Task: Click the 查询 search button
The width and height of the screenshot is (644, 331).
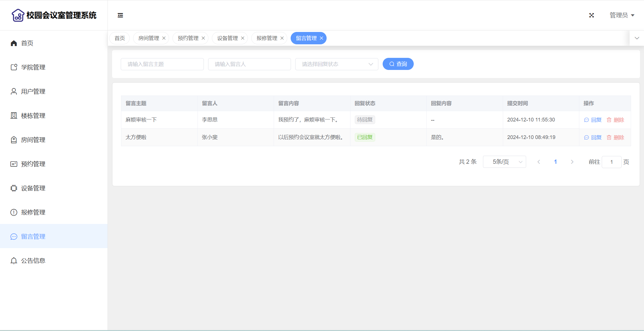Action: coord(398,64)
